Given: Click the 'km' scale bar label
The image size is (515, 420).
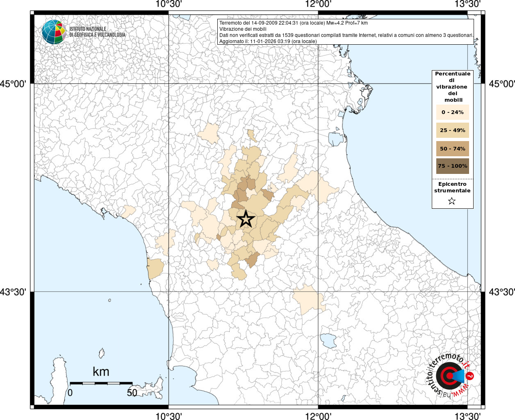Looking at the screenshot, I should (x=101, y=372).
